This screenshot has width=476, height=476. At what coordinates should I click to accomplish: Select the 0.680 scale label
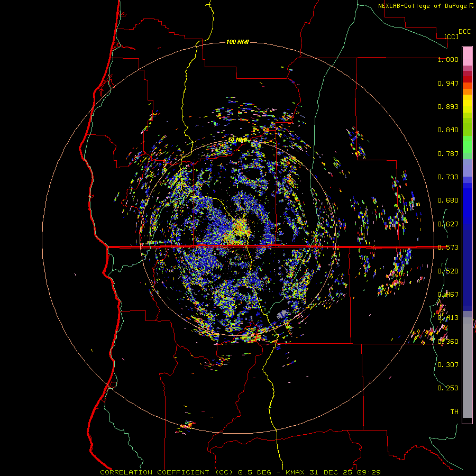point(448,200)
